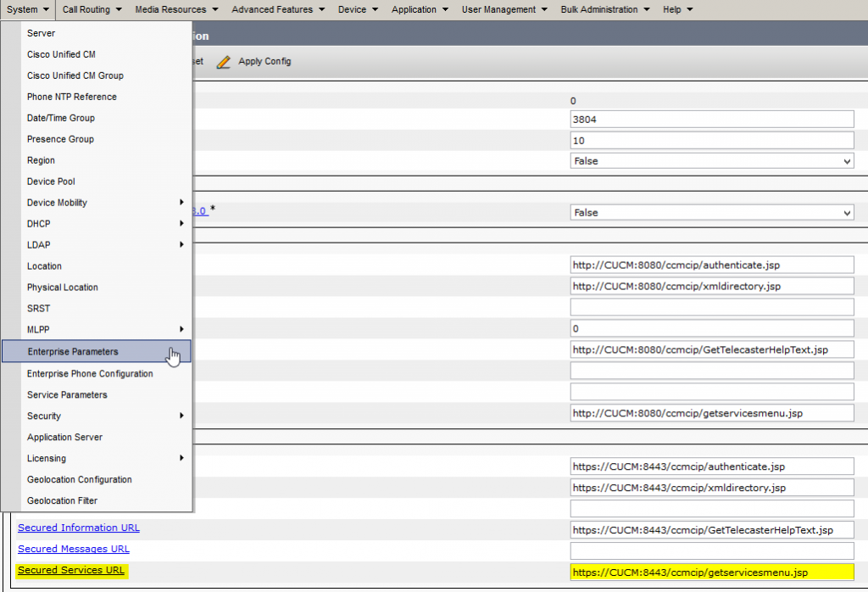Viewport: 868px width, 592px height.
Task: Click the highlighted getservicesmenu.jsp secure URL field
Action: coord(712,572)
